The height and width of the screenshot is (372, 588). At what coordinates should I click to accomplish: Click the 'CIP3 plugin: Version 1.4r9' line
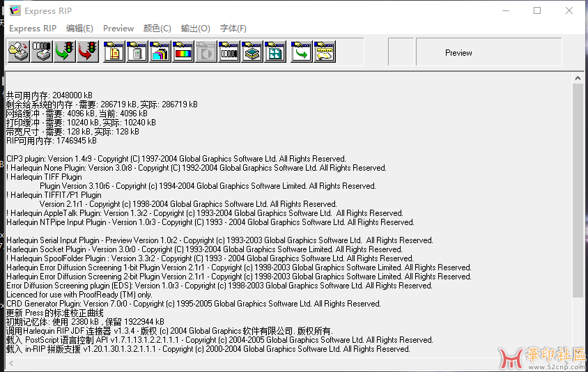pos(176,159)
